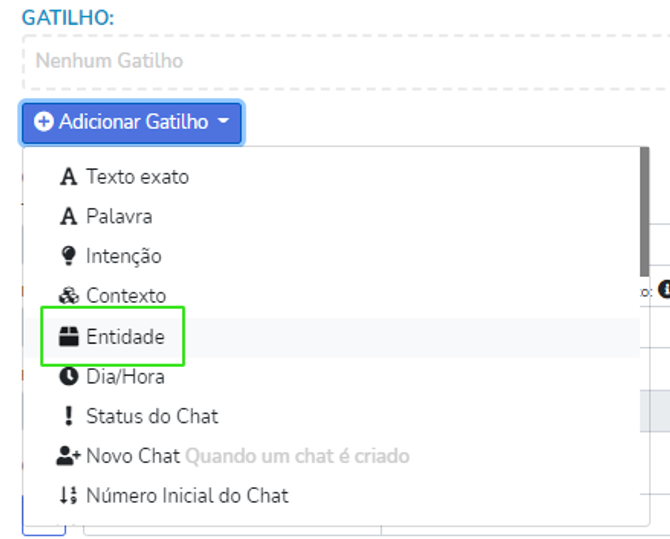670x539 pixels.
Task: Click the Nenhum Gatilho empty trigger box
Action: click(x=340, y=61)
